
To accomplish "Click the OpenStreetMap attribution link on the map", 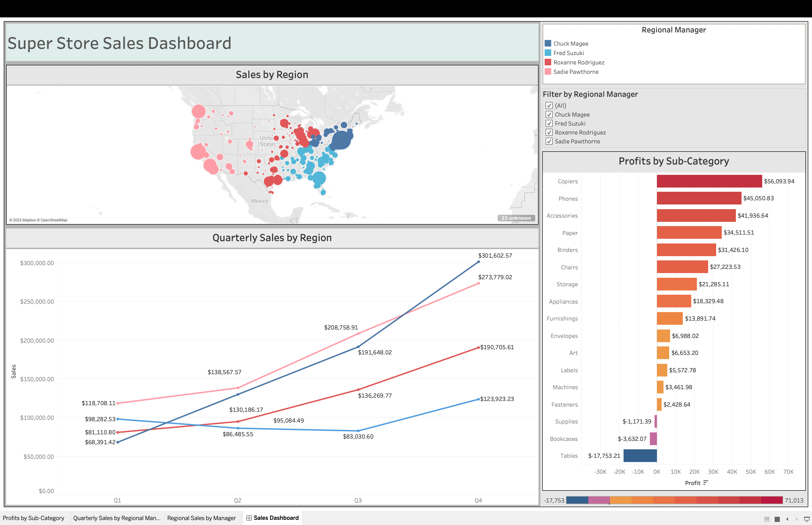I will click(54, 220).
